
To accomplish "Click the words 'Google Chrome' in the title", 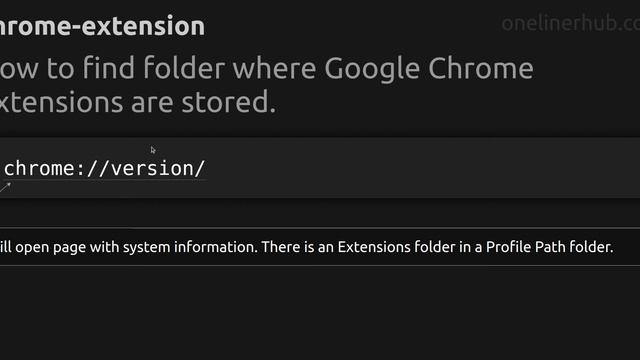I will pyautogui.click(x=429, y=68).
